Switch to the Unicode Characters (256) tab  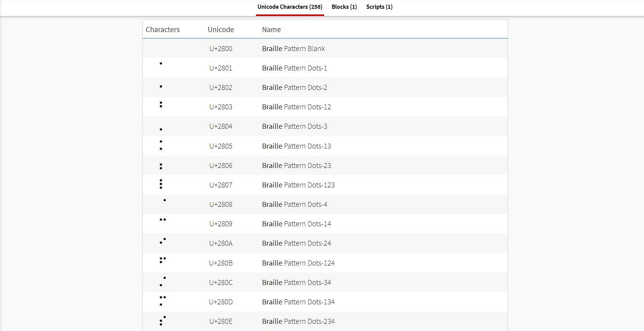290,7
